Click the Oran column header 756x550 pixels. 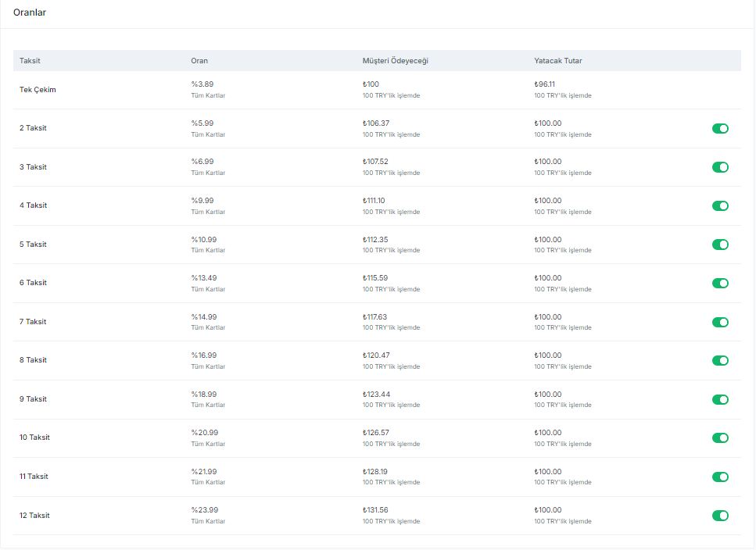click(x=199, y=61)
